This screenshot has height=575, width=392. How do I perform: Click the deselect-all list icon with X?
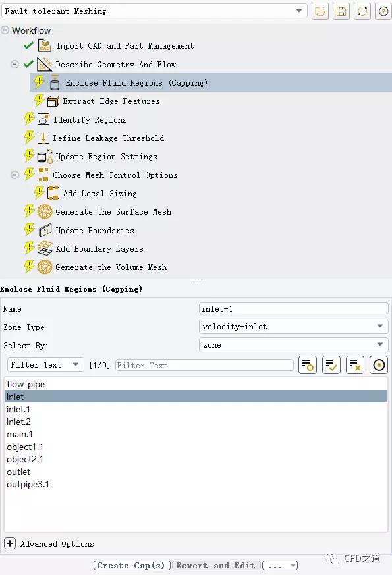tap(355, 365)
